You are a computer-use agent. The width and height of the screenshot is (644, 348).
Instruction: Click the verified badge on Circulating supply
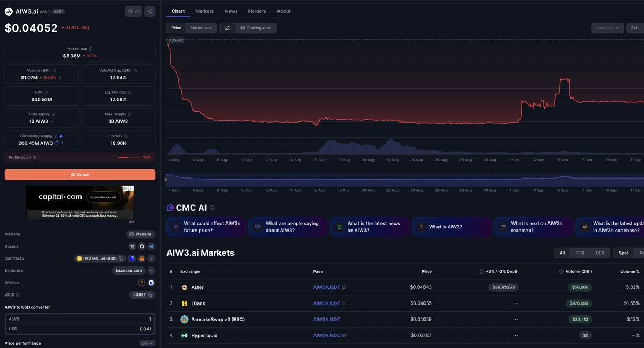point(61,136)
